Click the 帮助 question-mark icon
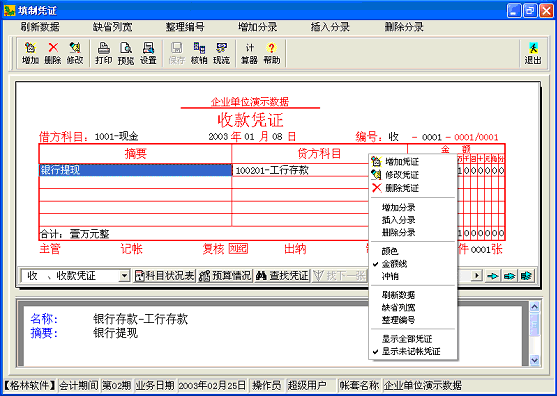557x396 pixels. pos(272,53)
